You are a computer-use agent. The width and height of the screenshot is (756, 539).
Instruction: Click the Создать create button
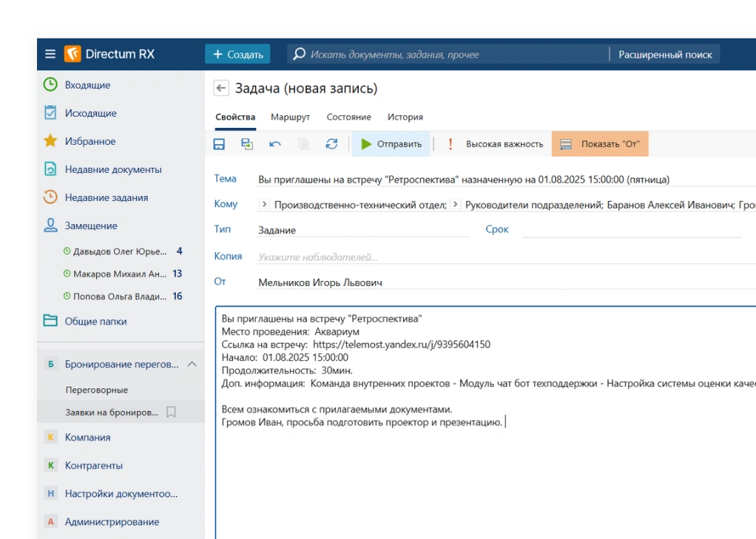pyautogui.click(x=237, y=54)
